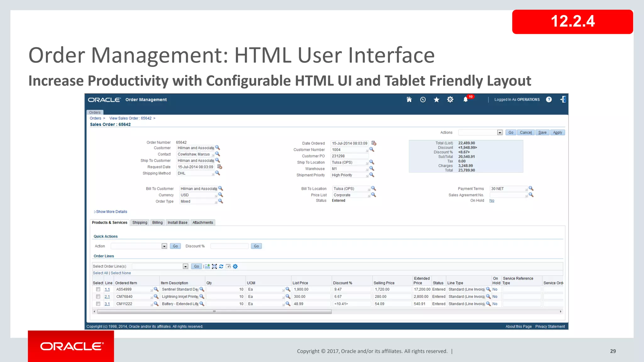The width and height of the screenshot is (644, 362).
Task: Click the add row icon in Order Lines
Action: [207, 266]
